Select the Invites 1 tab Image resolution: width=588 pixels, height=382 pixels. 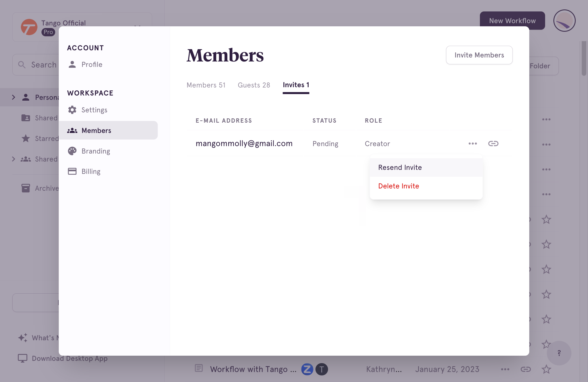(296, 85)
